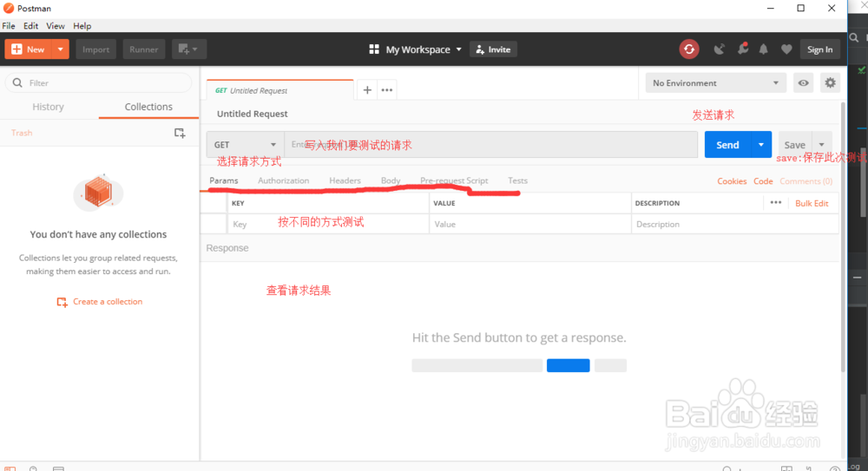Open the Runner
The height and width of the screenshot is (471, 868).
pyautogui.click(x=144, y=49)
